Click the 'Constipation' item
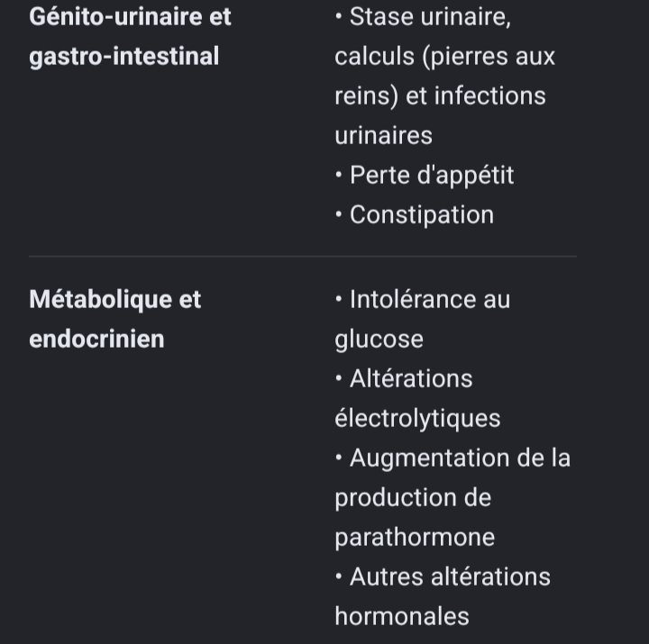The width and height of the screenshot is (649, 644). (422, 215)
